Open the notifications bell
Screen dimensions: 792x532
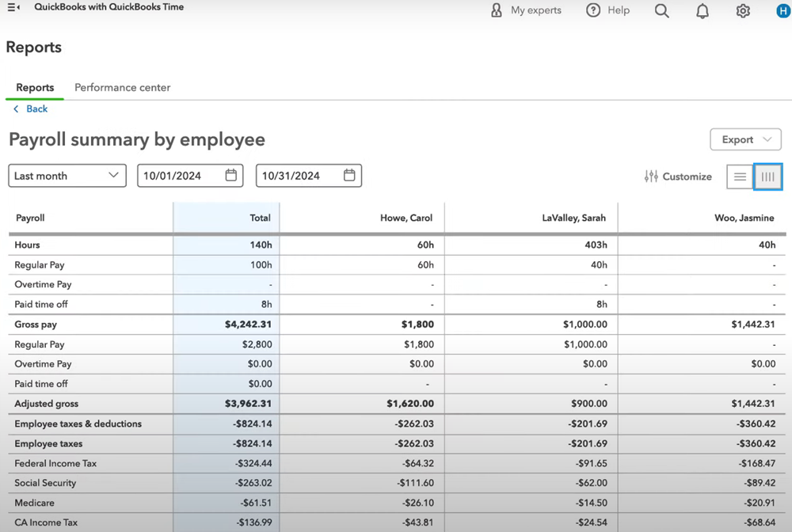click(x=702, y=10)
